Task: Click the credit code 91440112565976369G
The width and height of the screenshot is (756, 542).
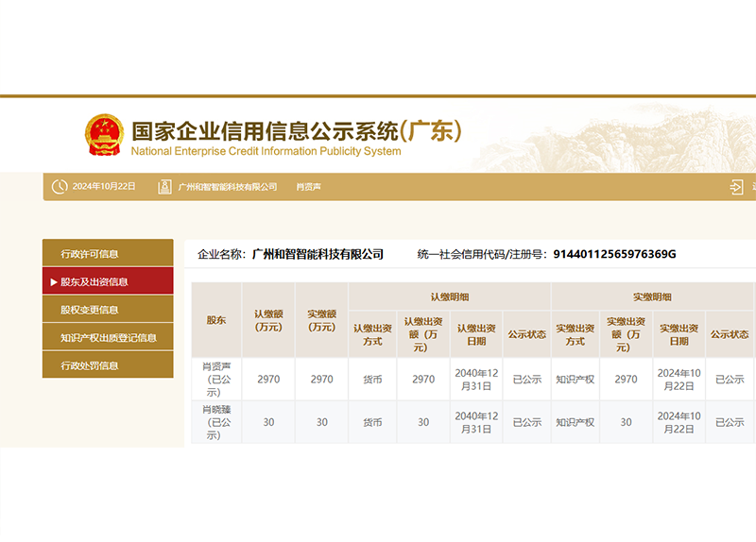Action: click(x=614, y=254)
